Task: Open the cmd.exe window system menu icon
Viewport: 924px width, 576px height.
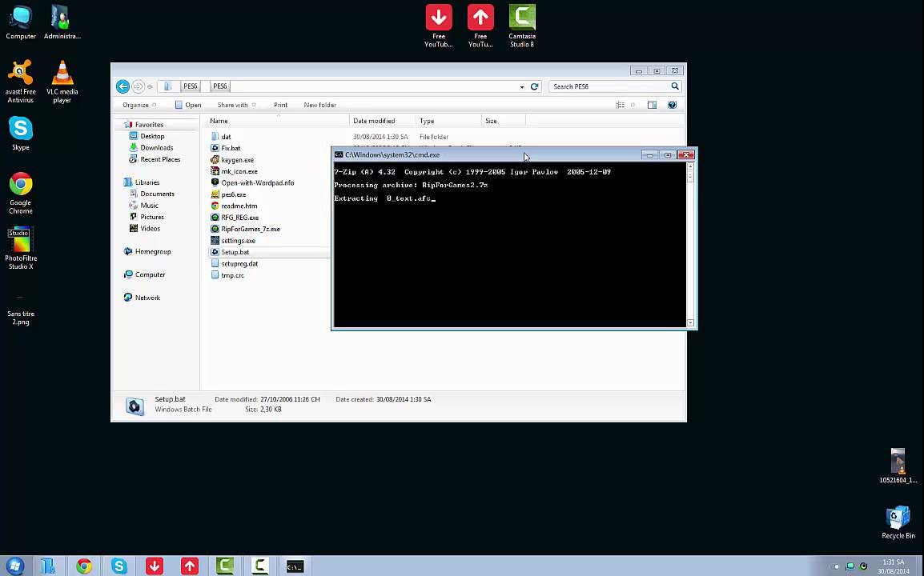Action: click(x=338, y=155)
